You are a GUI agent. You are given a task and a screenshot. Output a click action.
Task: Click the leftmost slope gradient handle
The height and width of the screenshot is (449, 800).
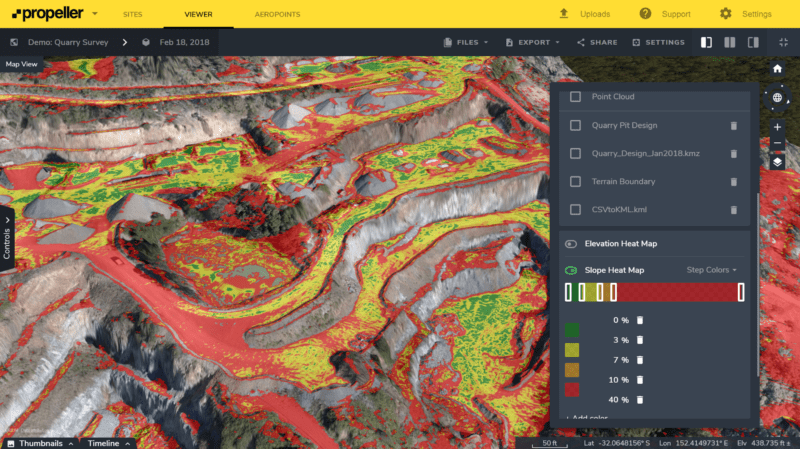568,292
